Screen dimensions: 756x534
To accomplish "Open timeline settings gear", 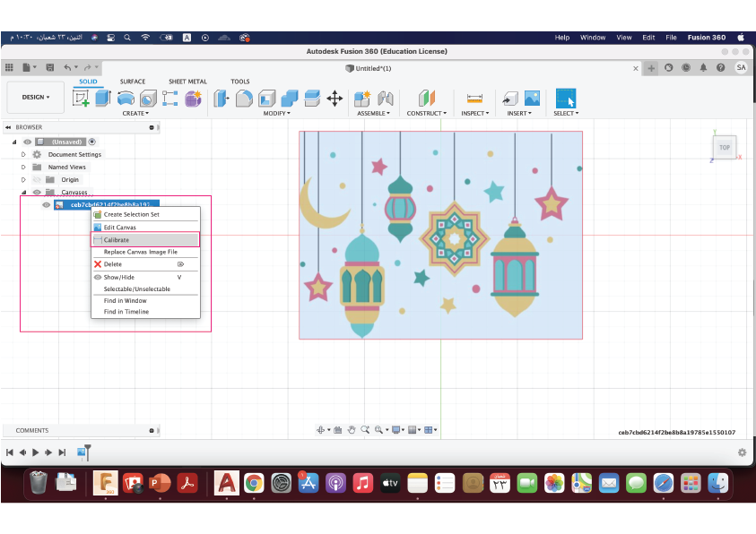I will 742,452.
